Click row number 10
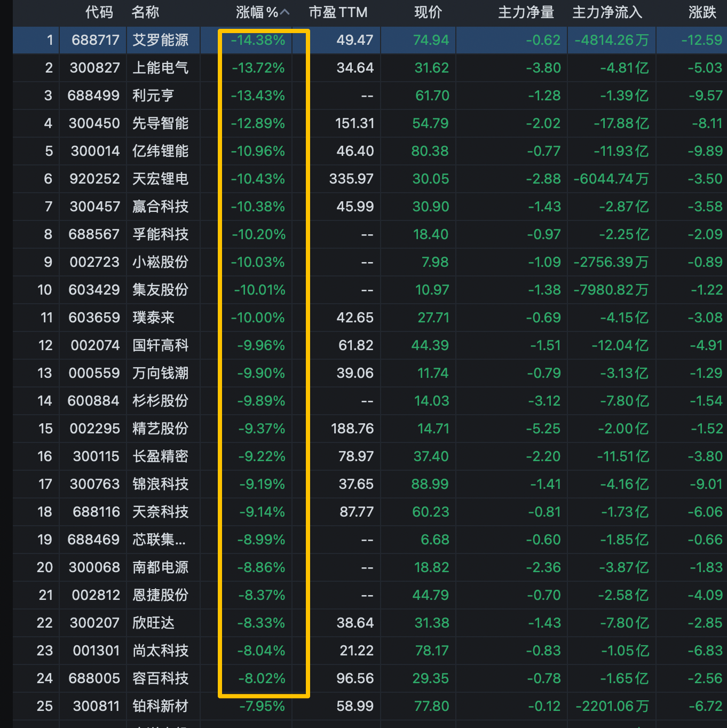 coord(45,290)
